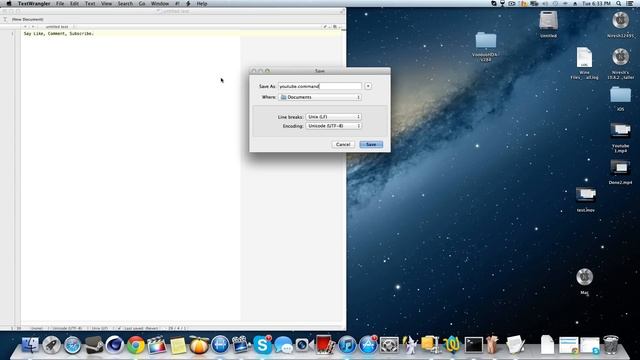
Task: Click the Save As filename field
Action: (320, 86)
